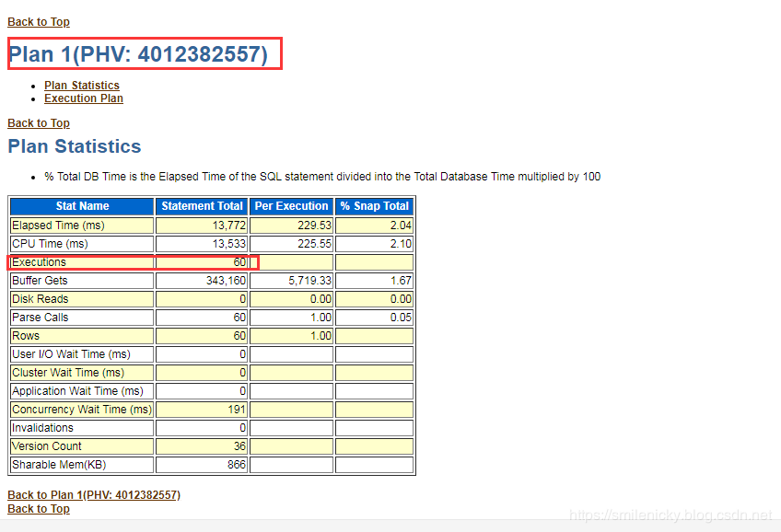Viewport: 781px width, 532px height.
Task: Select the % Total DB Time explanation note
Action: [x=322, y=177]
